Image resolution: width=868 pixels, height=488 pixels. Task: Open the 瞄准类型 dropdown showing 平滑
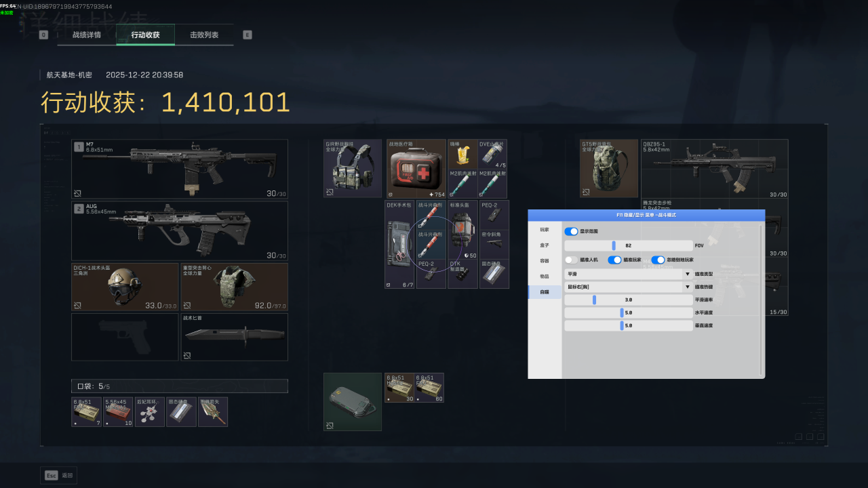pos(629,274)
